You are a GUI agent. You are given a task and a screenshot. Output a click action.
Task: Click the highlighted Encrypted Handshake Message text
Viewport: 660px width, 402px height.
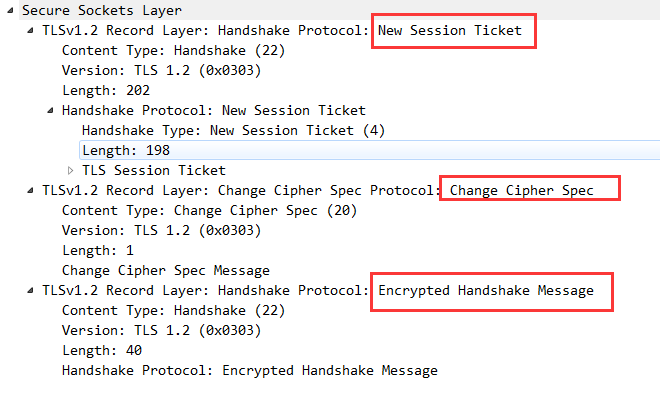click(486, 290)
